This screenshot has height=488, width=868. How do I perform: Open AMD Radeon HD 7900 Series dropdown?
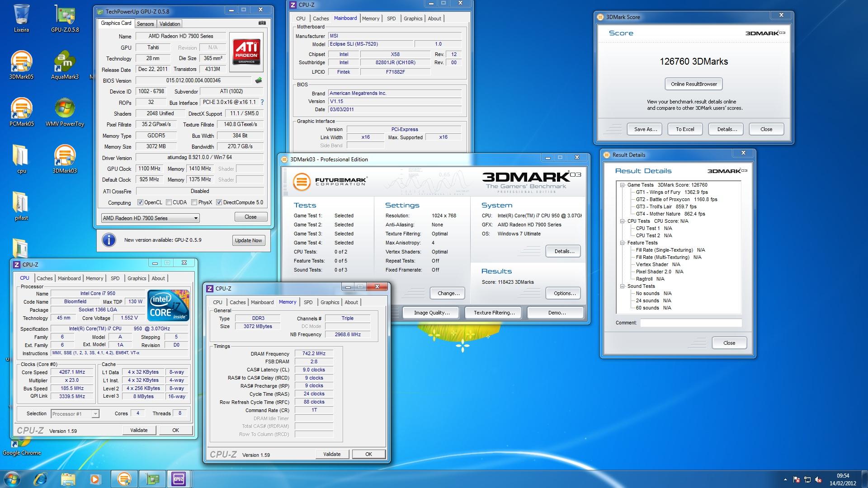point(150,218)
